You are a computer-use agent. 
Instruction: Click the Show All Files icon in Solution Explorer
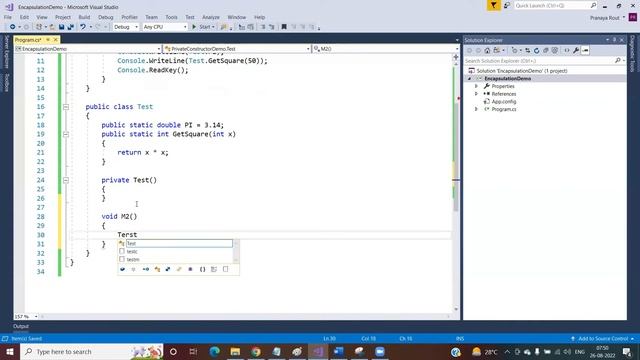555,50
